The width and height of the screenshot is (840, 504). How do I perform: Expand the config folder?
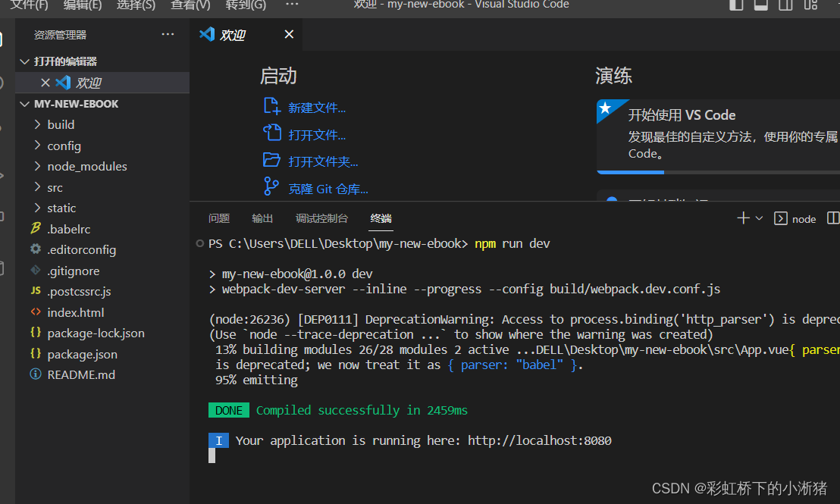(x=102, y=146)
